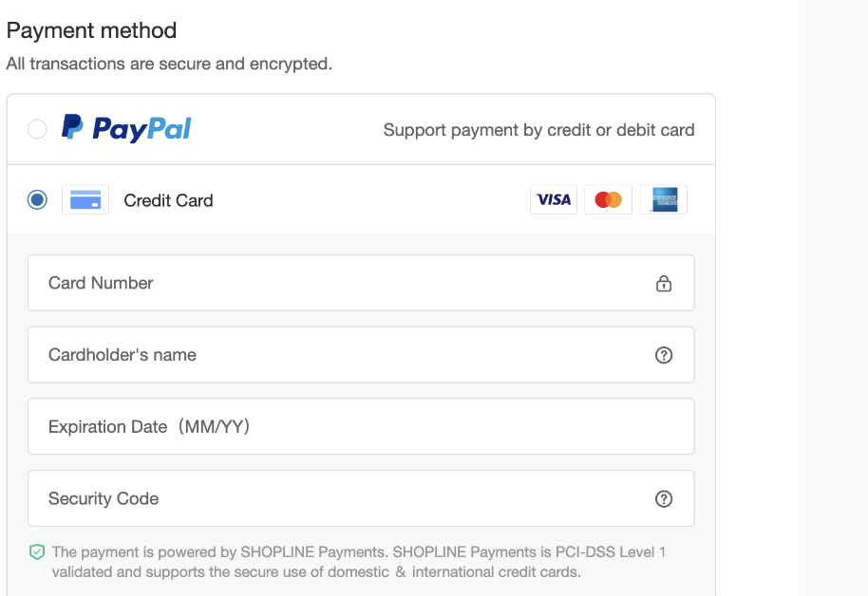Open Cardholder's name help tooltip icon
868x596 pixels.
pyautogui.click(x=664, y=355)
